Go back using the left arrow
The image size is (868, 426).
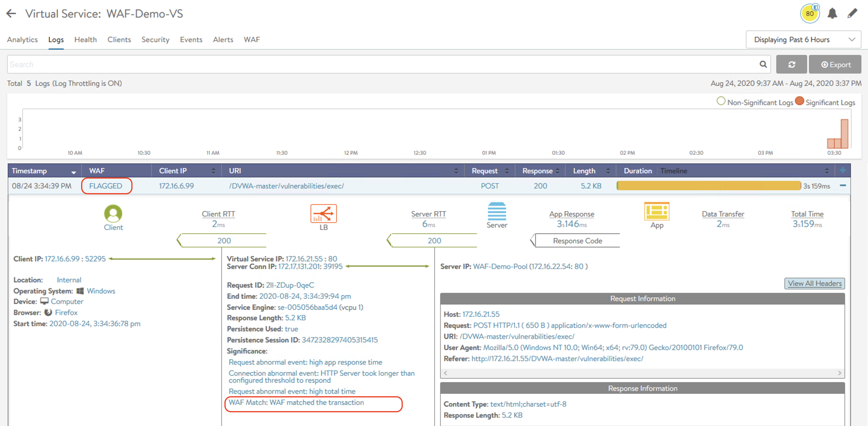[x=11, y=13]
